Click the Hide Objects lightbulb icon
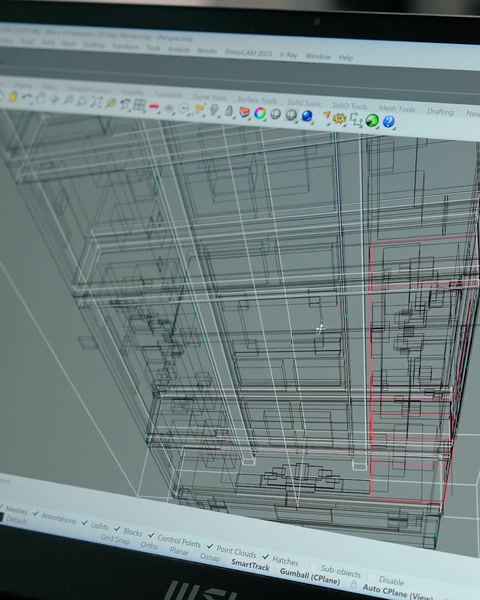Viewport: 480px width, 600px height. click(214, 110)
